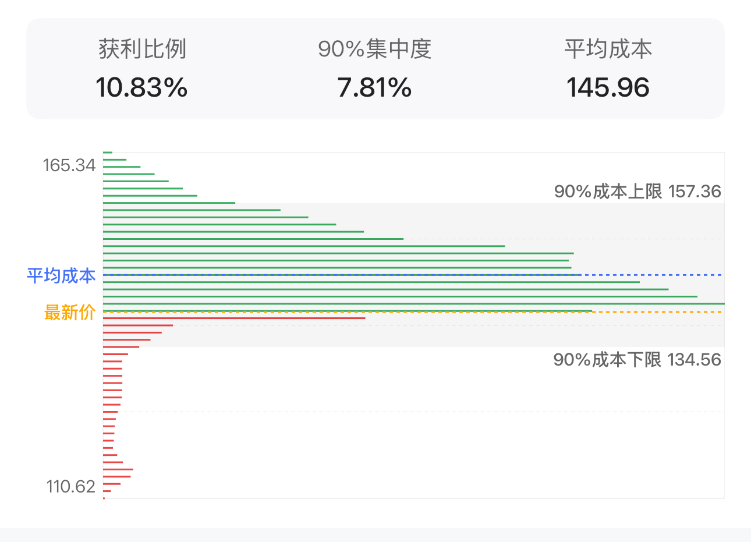Select the 10.83% profit ratio value

point(141,88)
